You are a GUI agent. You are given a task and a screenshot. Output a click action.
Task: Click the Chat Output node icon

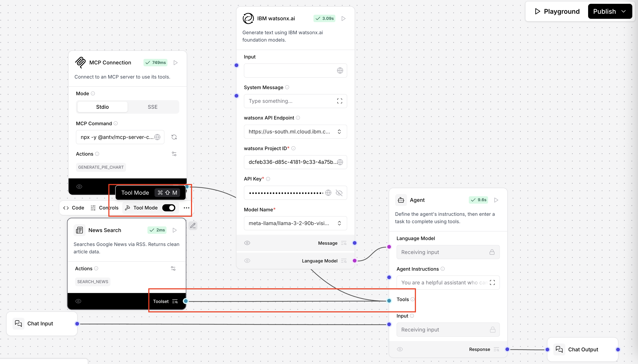559,349
